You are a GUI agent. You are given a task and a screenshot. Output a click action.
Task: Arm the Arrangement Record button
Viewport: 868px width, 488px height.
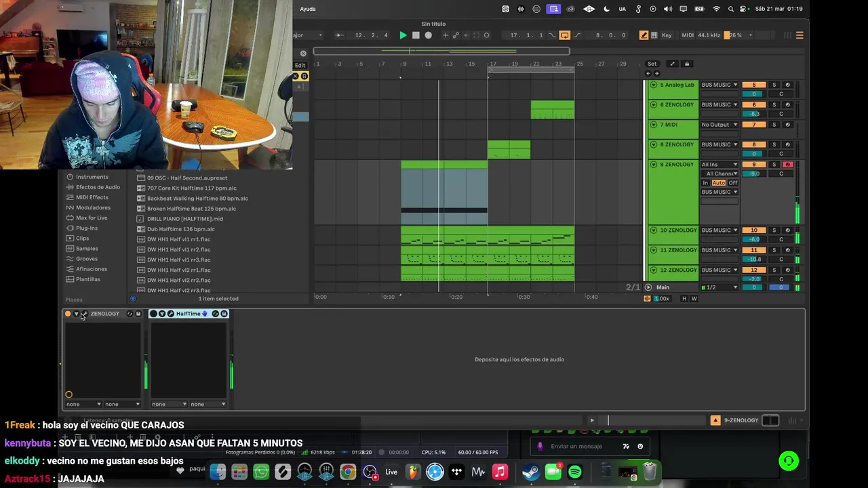428,35
